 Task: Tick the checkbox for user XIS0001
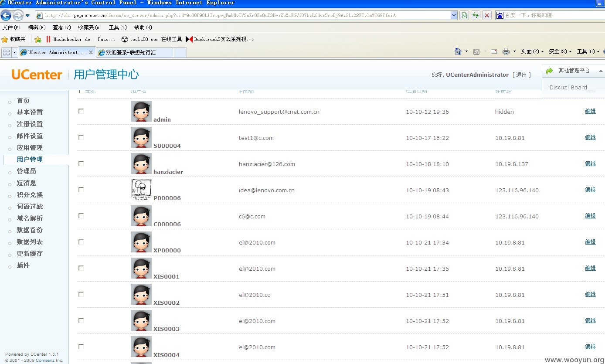coord(81,268)
